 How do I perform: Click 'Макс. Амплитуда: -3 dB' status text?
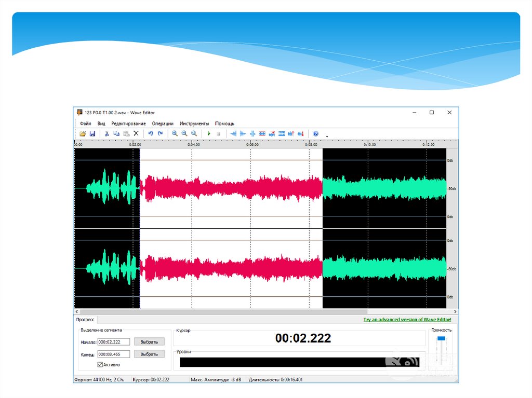pos(216,379)
